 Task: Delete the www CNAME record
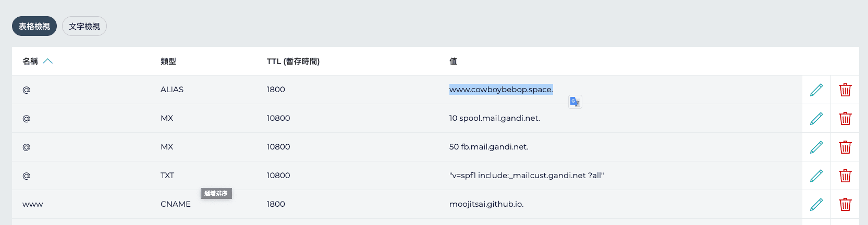point(845,204)
